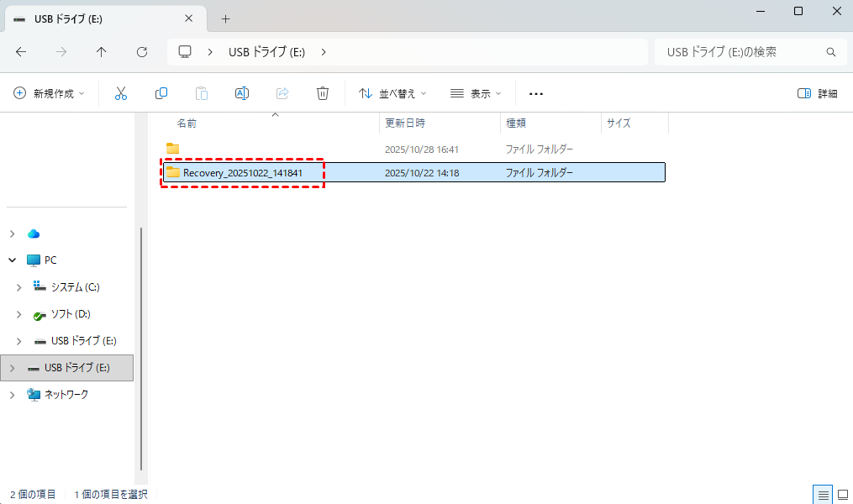Go up one directory level
853x504 pixels.
coord(102,52)
